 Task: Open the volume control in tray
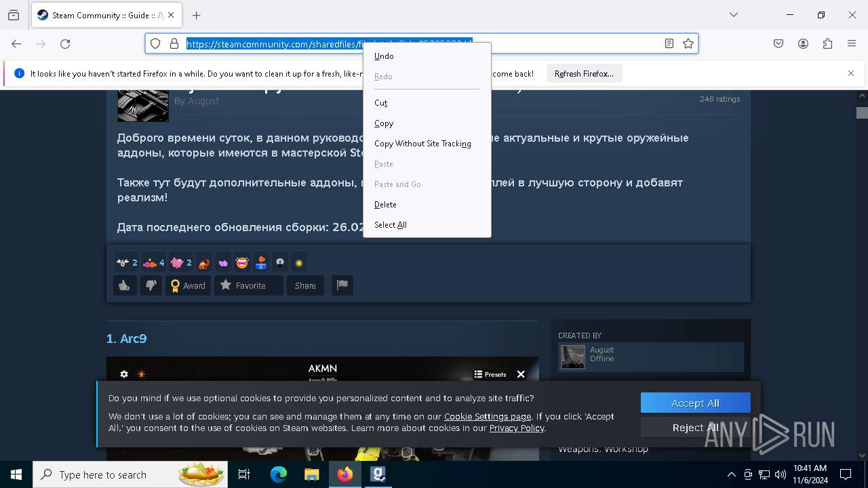(x=781, y=474)
